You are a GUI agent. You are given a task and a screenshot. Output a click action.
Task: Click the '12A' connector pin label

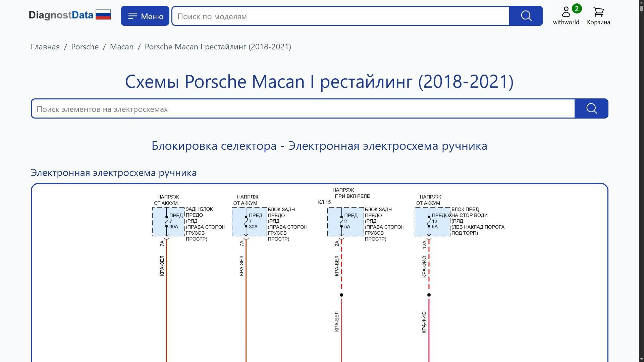pyautogui.click(x=424, y=244)
